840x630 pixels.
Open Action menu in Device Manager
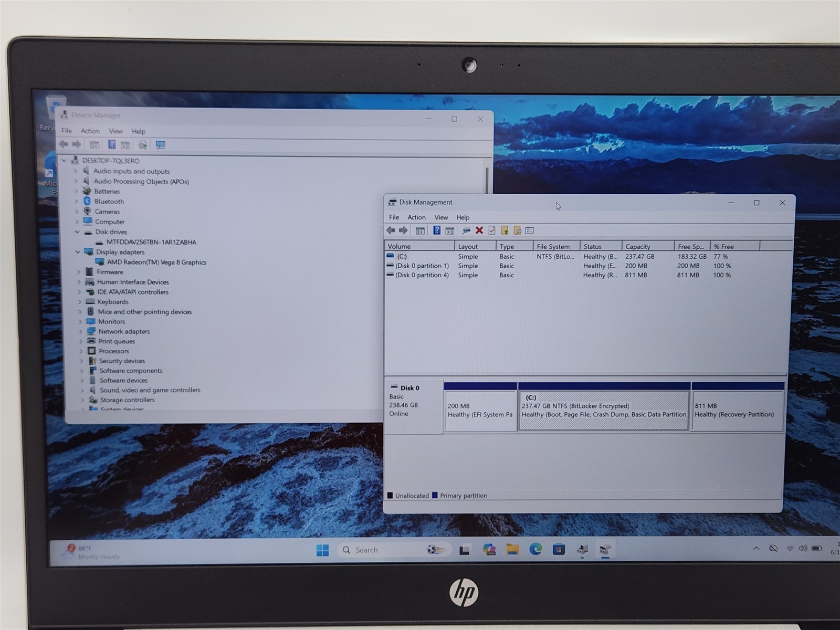(90, 131)
